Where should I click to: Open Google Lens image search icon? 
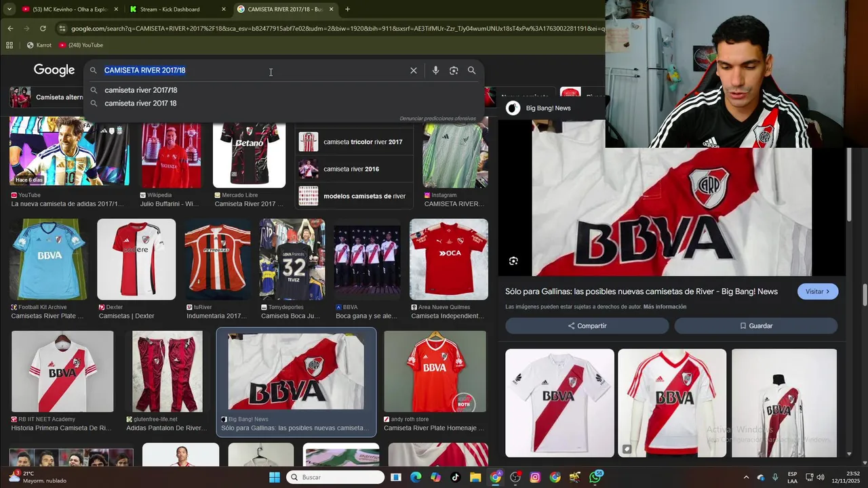click(454, 70)
